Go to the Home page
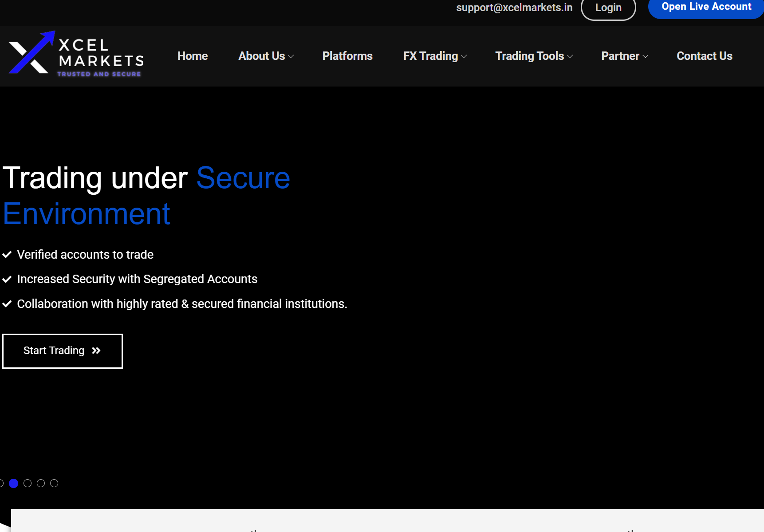 tap(193, 56)
